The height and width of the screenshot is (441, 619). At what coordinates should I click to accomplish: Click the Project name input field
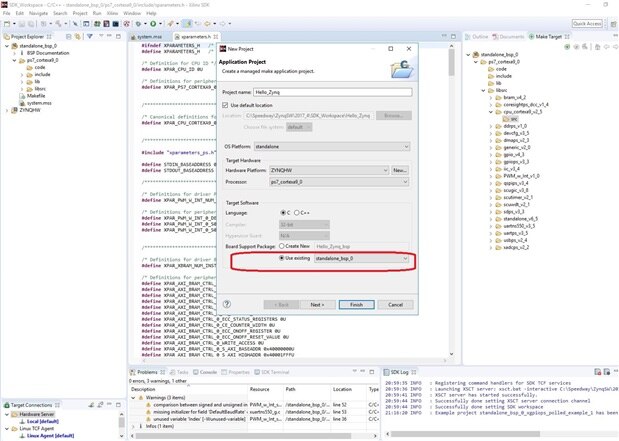pyautogui.click(x=339, y=91)
